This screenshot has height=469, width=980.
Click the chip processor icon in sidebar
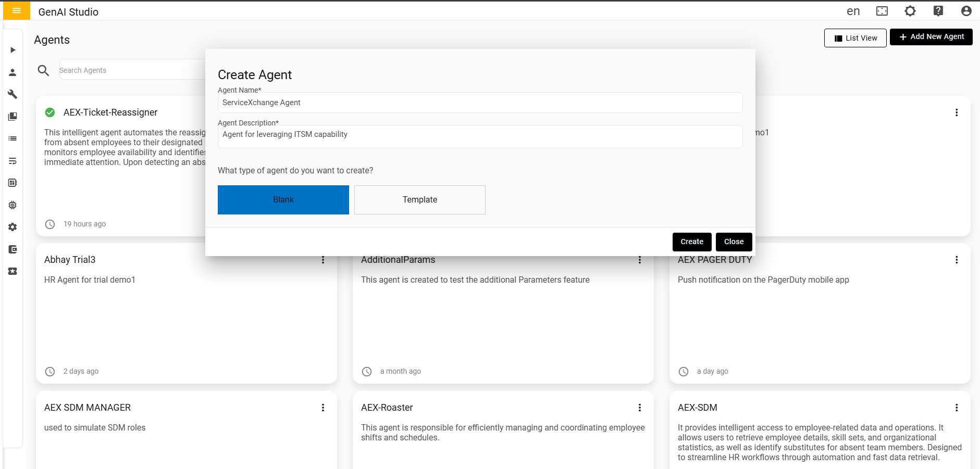click(x=13, y=205)
